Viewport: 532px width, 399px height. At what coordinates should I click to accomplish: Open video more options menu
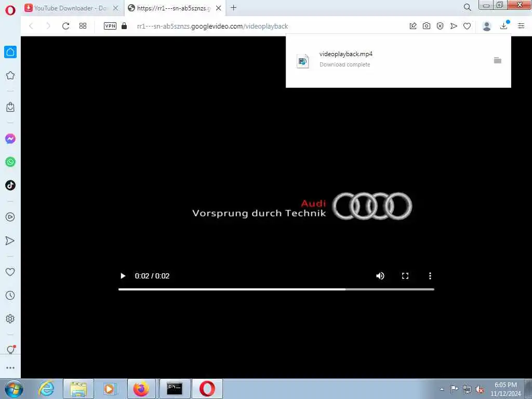430,276
